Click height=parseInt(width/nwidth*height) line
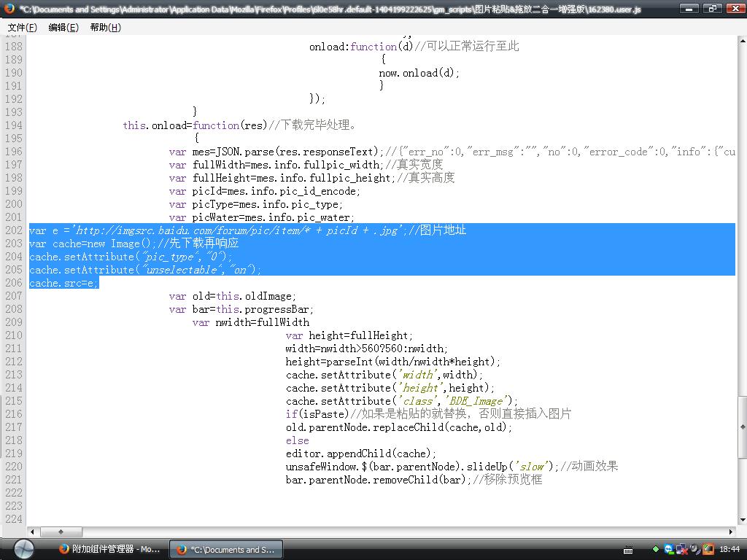Image resolution: width=747 pixels, height=560 pixels. click(x=392, y=362)
